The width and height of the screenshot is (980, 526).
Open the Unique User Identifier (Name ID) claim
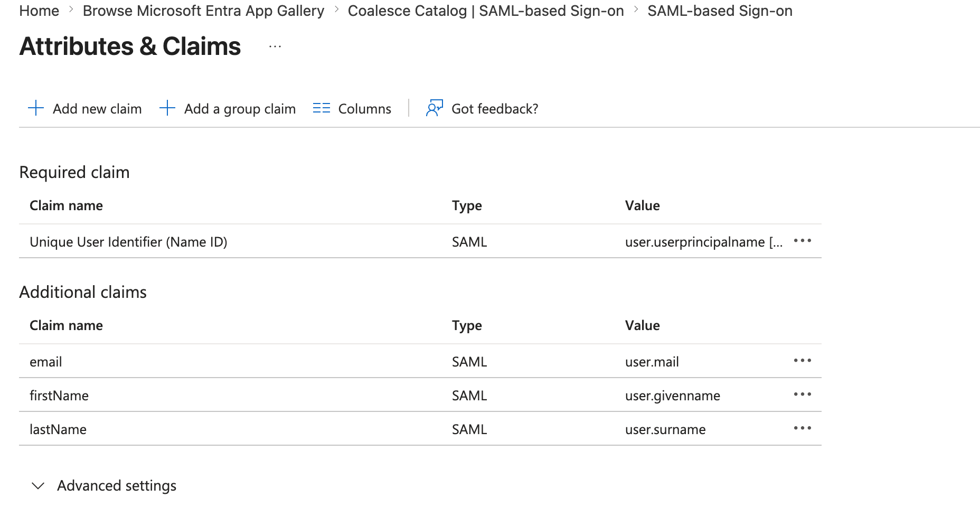pyautogui.click(x=128, y=242)
